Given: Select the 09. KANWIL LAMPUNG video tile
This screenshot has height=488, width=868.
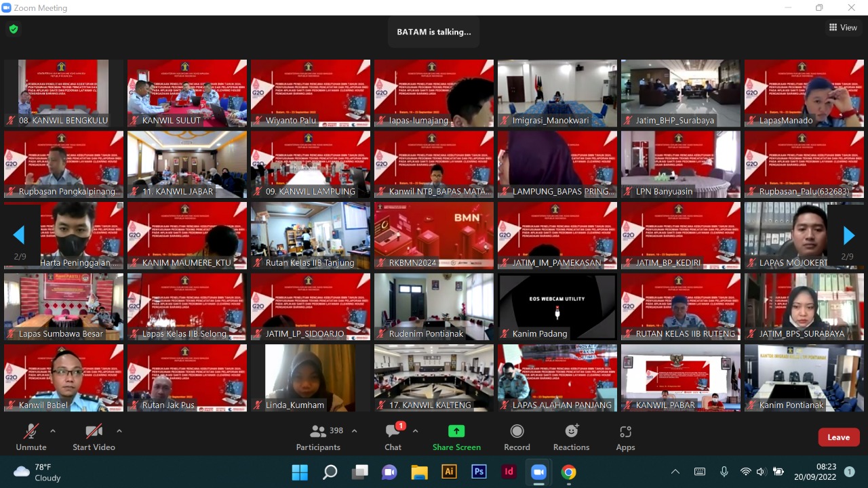Looking at the screenshot, I should click(311, 164).
